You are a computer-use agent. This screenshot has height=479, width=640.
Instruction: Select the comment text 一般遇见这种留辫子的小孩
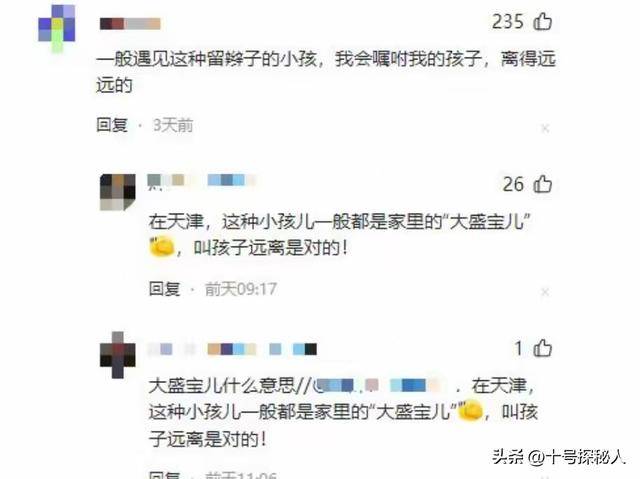coord(207,59)
